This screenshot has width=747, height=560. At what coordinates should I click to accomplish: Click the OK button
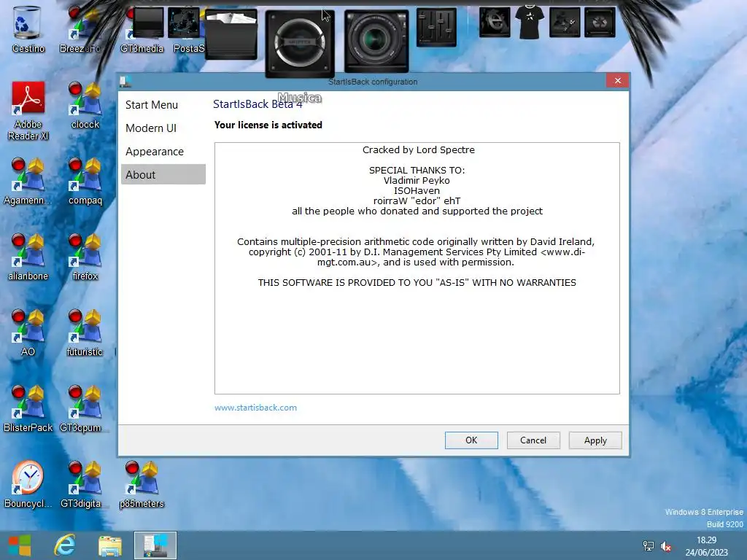471,440
